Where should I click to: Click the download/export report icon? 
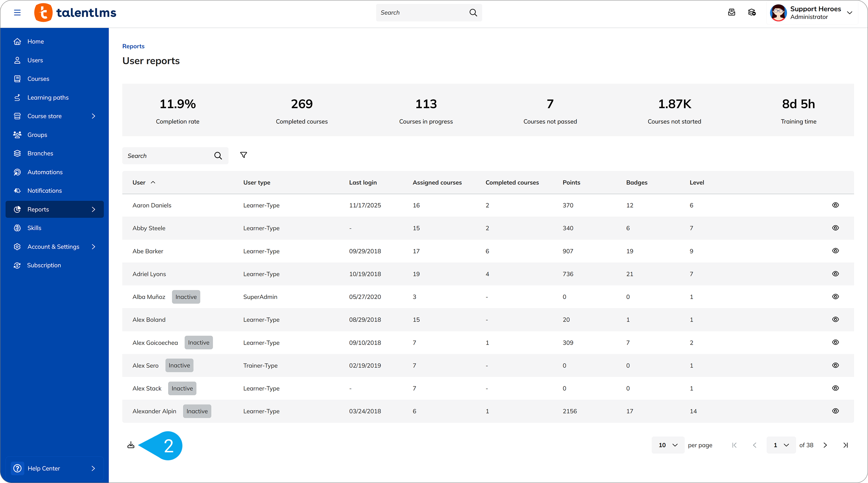click(131, 445)
